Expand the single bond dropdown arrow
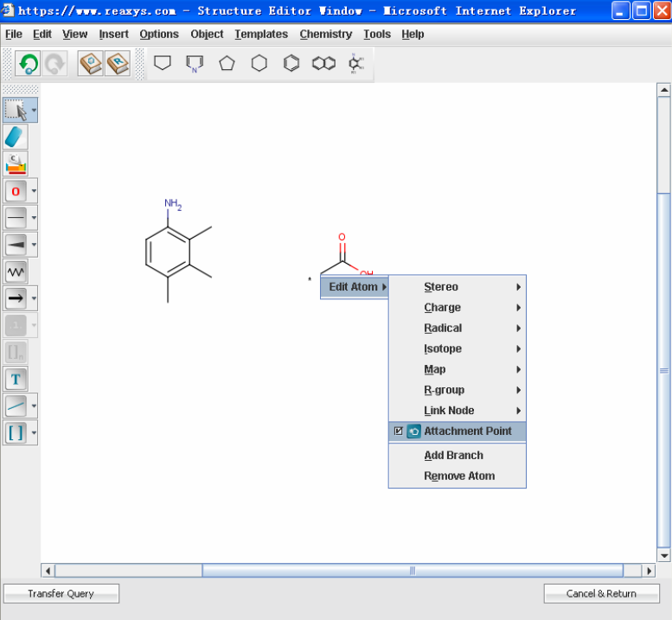The height and width of the screenshot is (620, 672). (x=34, y=218)
